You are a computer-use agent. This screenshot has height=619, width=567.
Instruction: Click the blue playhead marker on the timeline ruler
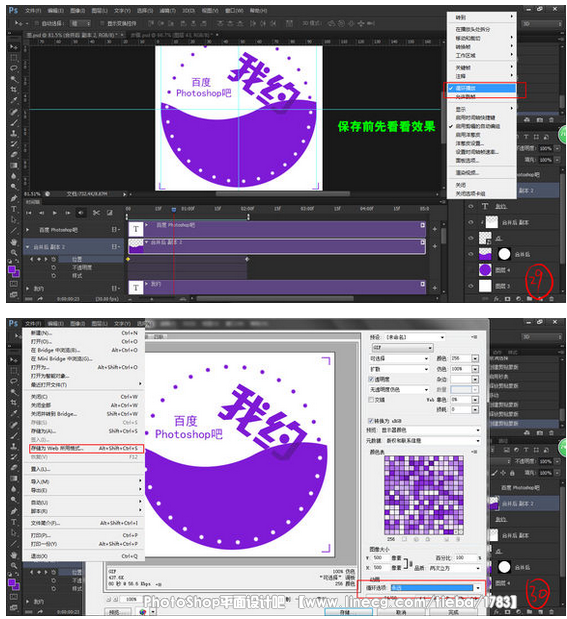click(x=174, y=210)
